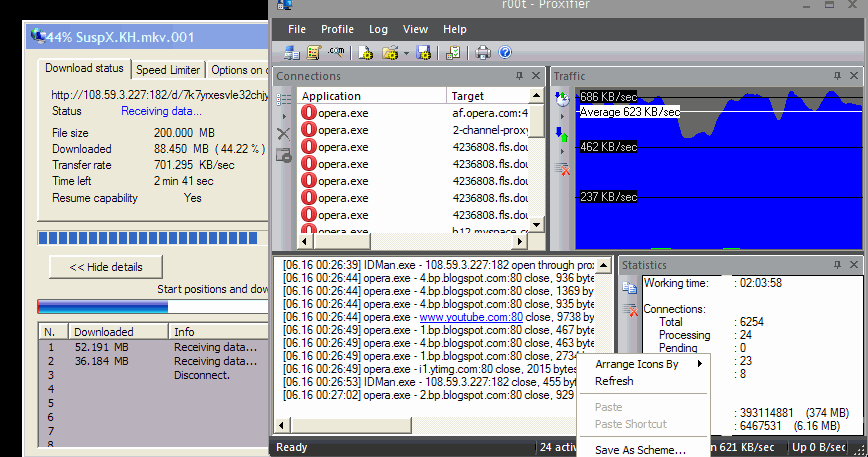Select IDM part 2 row with 36.184 MB
The height and width of the screenshot is (457, 868).
coord(154,361)
